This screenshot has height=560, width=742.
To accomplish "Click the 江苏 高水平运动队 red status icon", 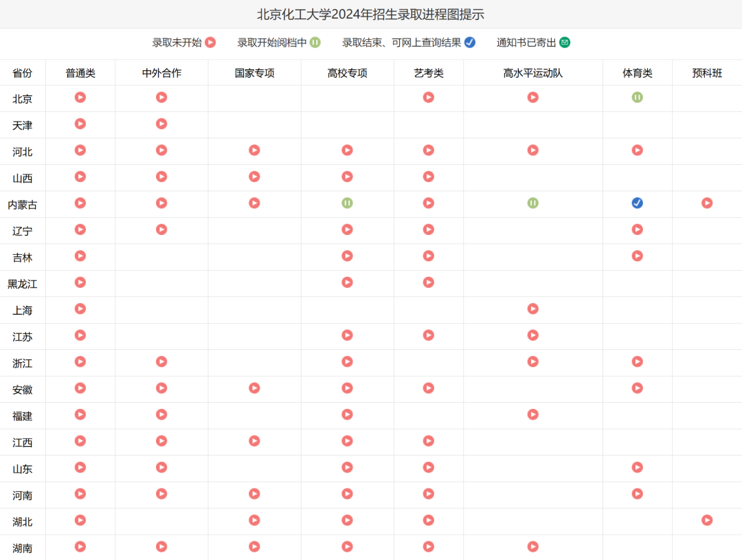I will (x=533, y=335).
